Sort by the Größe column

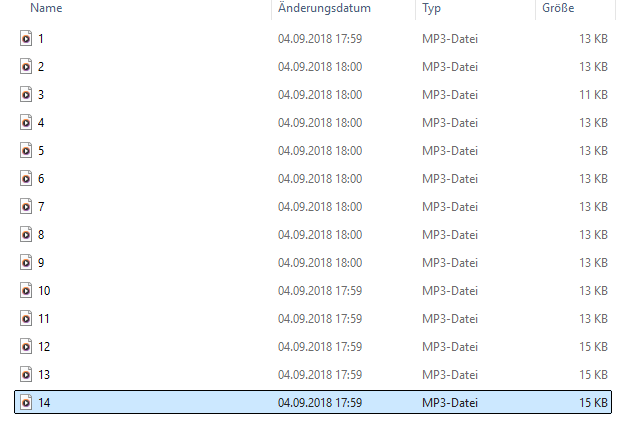[x=559, y=9]
